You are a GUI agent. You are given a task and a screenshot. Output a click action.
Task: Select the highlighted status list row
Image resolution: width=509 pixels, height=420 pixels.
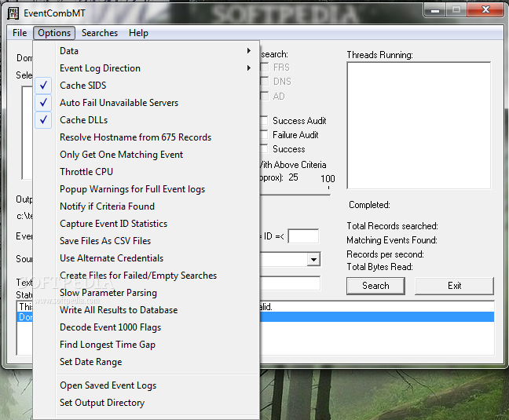point(376,317)
